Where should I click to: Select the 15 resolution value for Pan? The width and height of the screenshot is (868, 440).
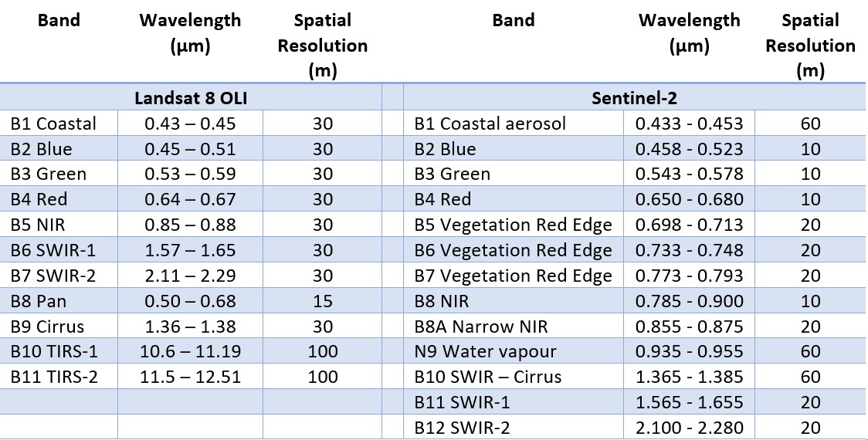[322, 300]
